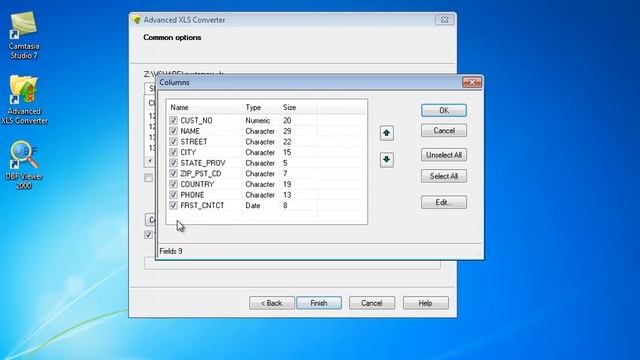Click Finish in the converter wizard
The height and width of the screenshot is (360, 640).
319,303
